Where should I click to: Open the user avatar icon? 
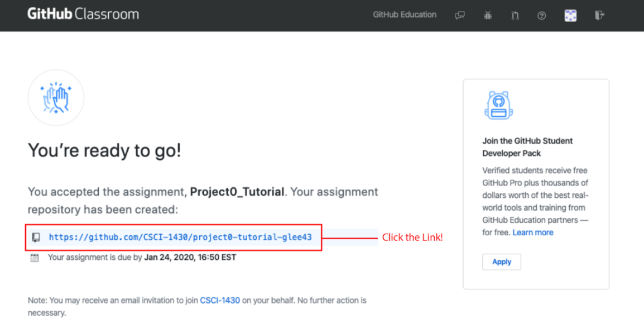[x=570, y=16]
